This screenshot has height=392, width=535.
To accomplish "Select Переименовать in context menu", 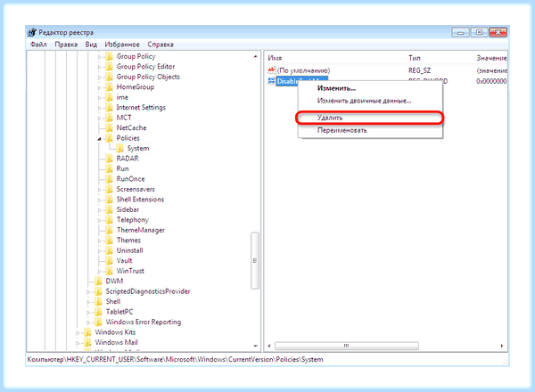I will point(342,130).
